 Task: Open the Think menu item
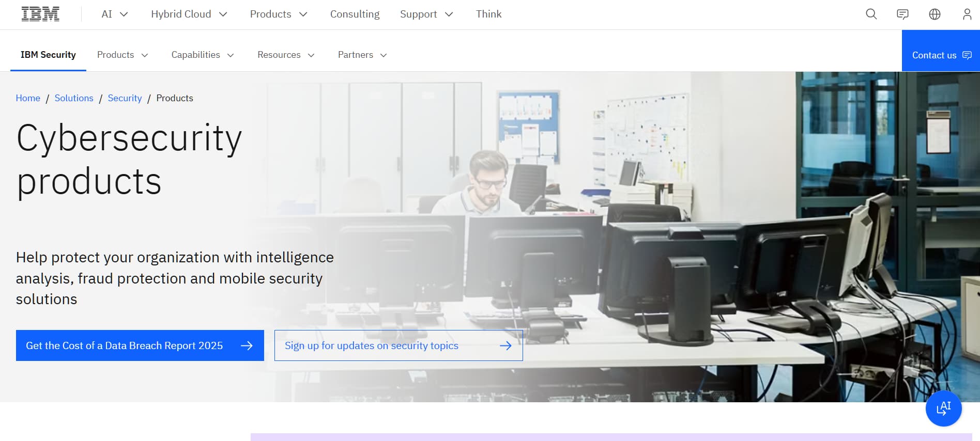click(x=488, y=14)
